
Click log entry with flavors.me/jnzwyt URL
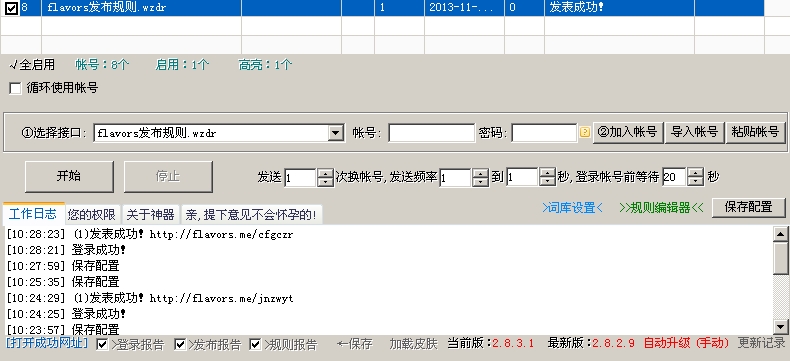coord(150,299)
